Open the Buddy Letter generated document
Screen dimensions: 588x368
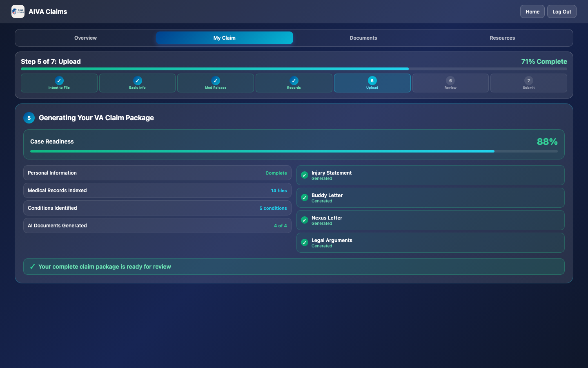pyautogui.click(x=430, y=198)
